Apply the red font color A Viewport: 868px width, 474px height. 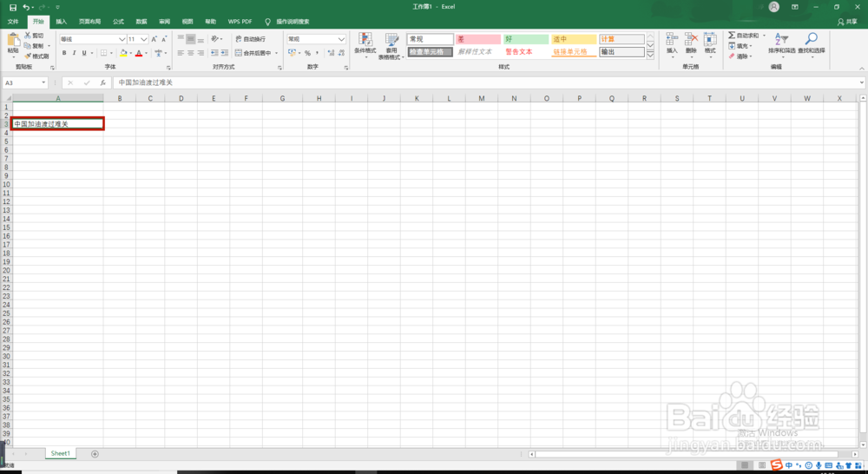[x=139, y=53]
